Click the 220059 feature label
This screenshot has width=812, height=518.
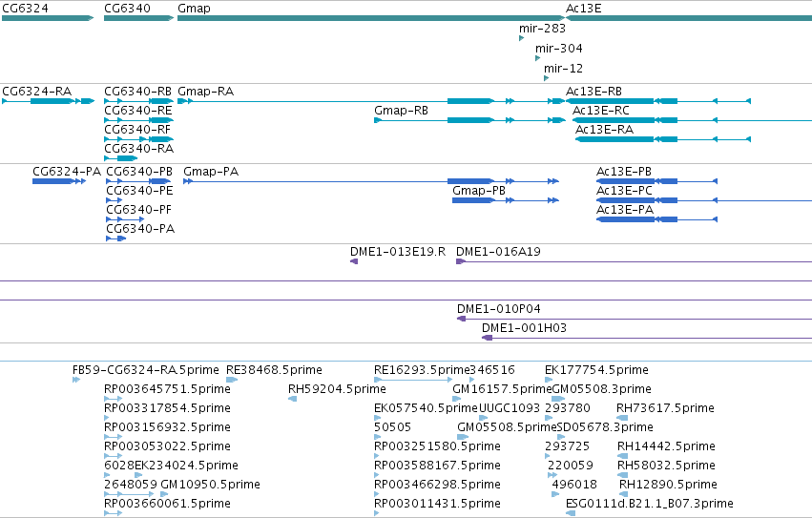571,466
